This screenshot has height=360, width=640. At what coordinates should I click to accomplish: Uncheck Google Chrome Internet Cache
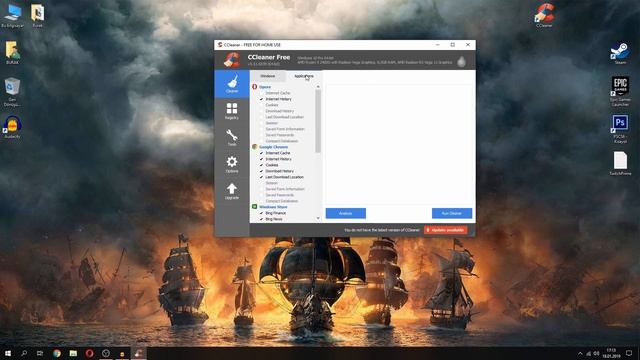pos(262,153)
